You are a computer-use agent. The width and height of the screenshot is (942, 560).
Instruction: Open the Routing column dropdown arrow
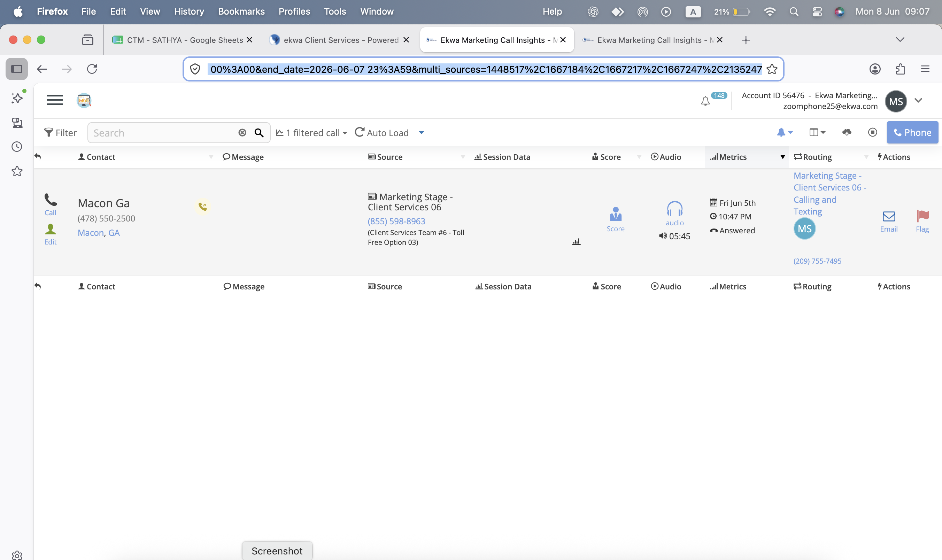click(x=866, y=157)
